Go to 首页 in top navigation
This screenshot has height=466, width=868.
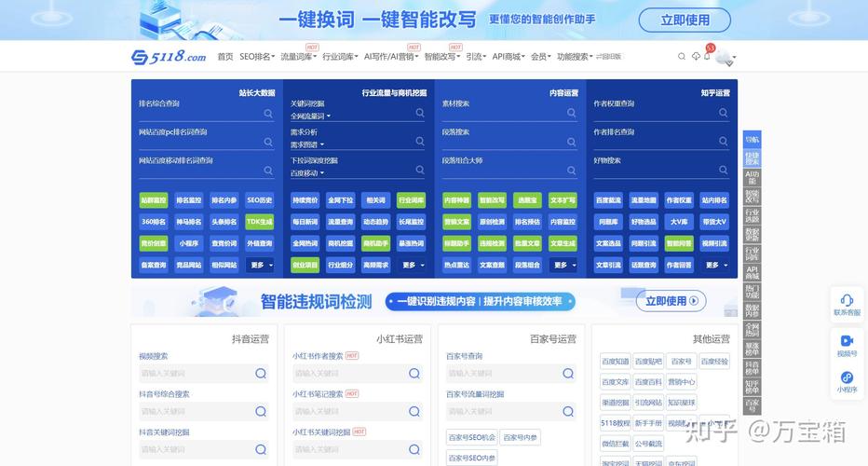[x=225, y=57]
